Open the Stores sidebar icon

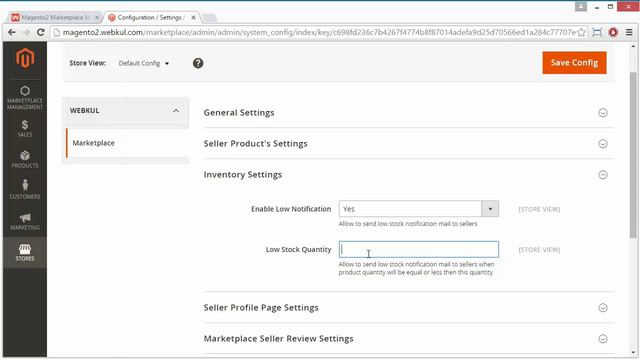click(x=25, y=252)
